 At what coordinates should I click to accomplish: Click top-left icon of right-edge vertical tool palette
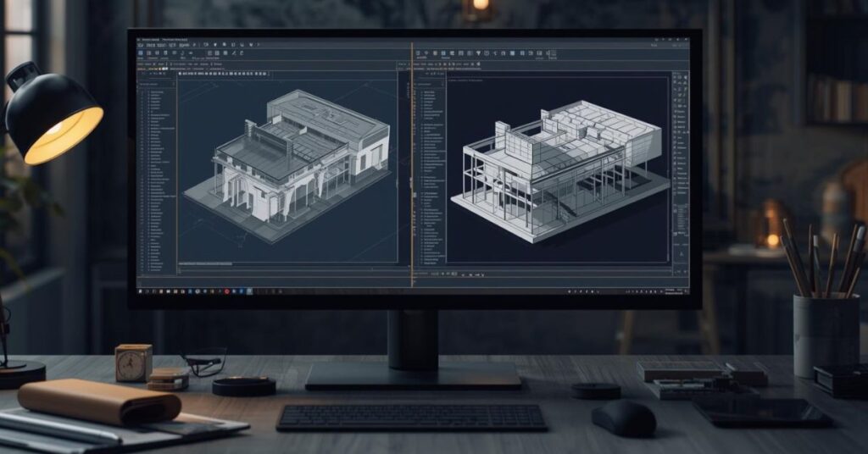tap(676, 78)
